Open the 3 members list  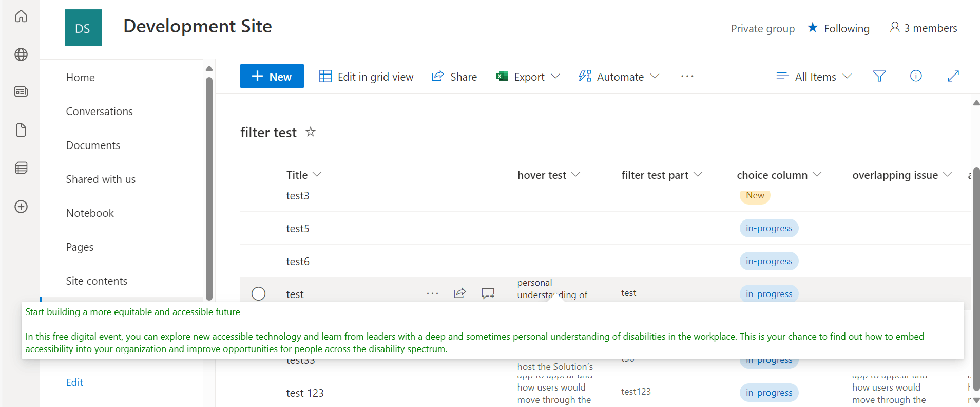[x=924, y=28]
